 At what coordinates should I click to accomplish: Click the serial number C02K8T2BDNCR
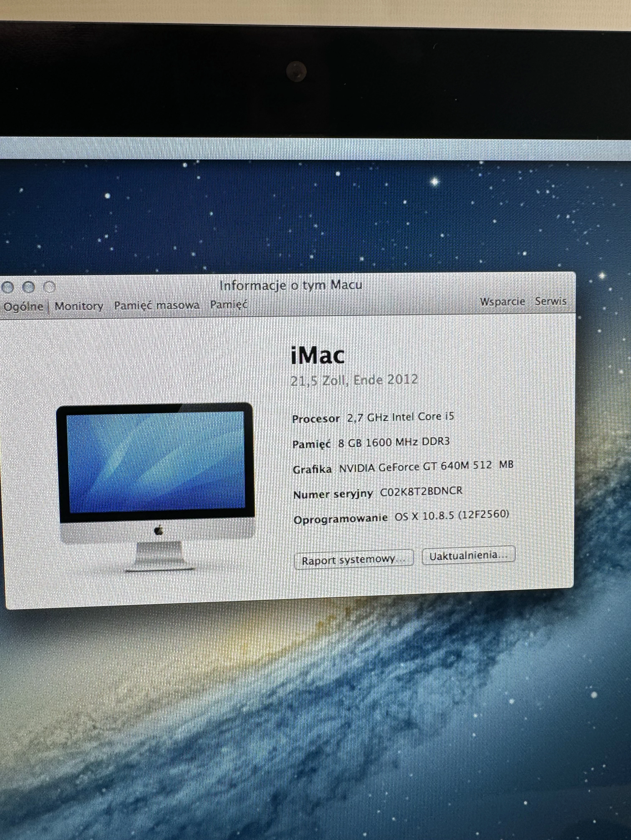tap(421, 491)
